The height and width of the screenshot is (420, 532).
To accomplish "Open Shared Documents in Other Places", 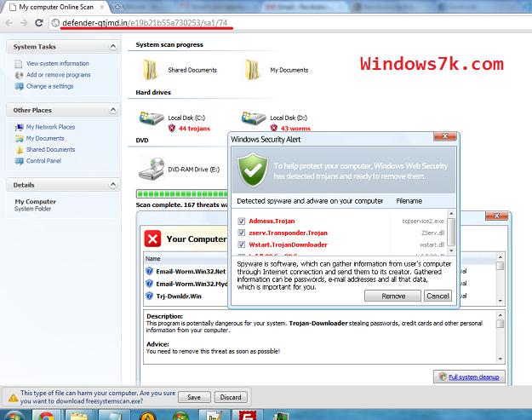I will click(50, 149).
